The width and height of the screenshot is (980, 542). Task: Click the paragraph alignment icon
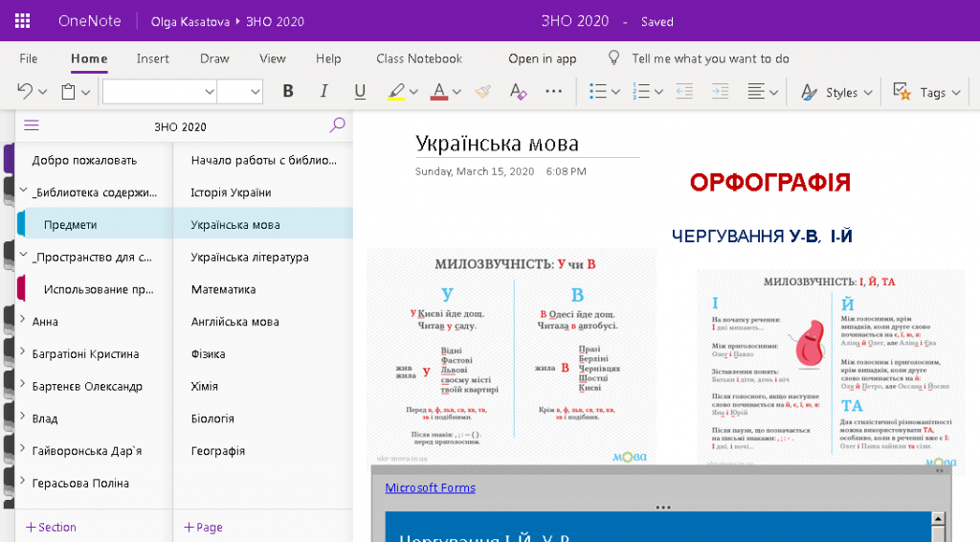point(756,91)
